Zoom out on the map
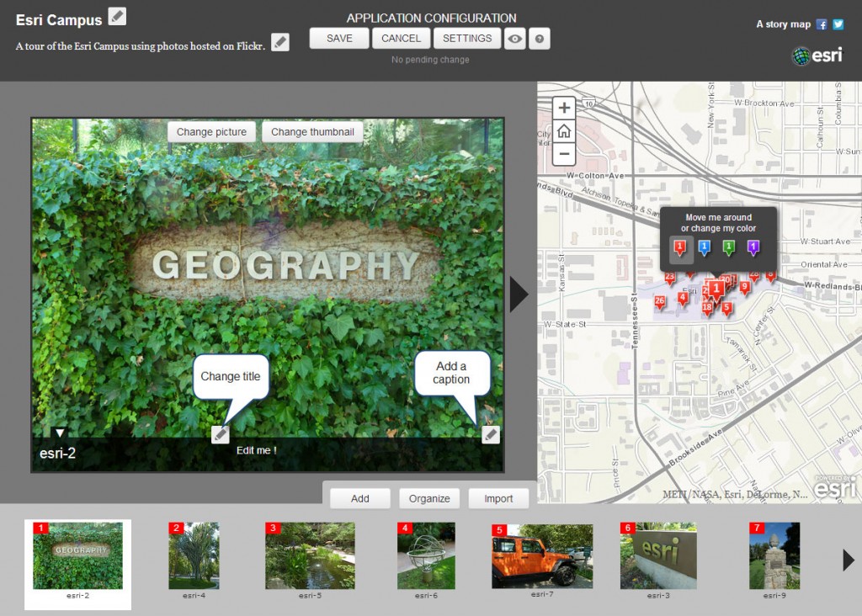Screen dimensions: 862x616 coord(564,154)
